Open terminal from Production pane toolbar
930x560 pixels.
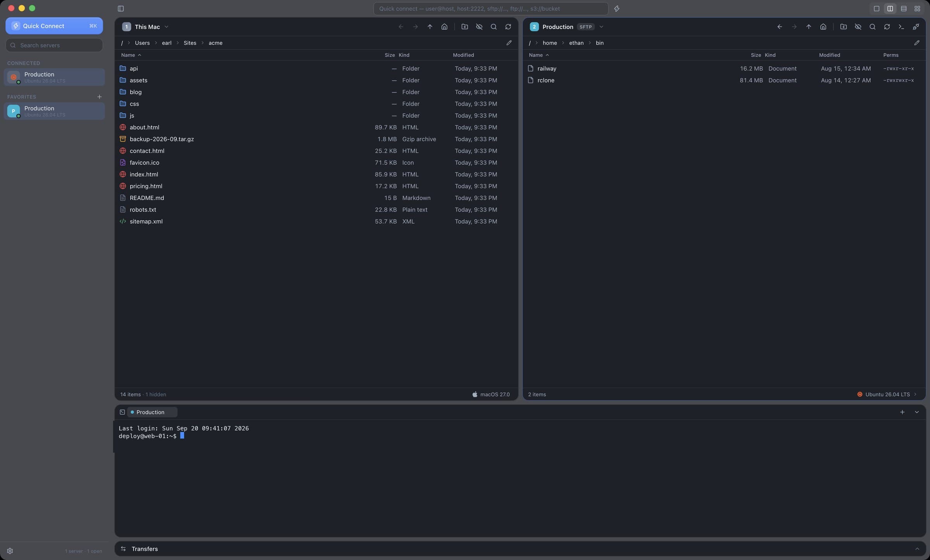pos(901,27)
